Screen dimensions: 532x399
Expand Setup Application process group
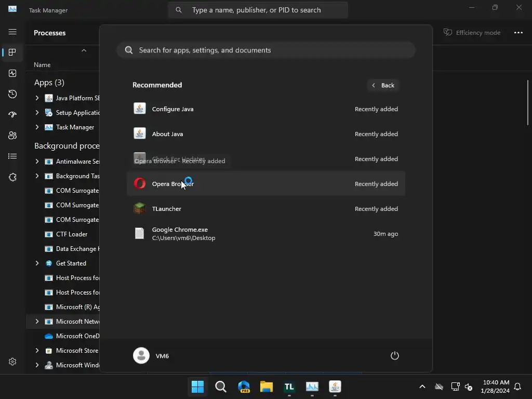click(x=37, y=113)
